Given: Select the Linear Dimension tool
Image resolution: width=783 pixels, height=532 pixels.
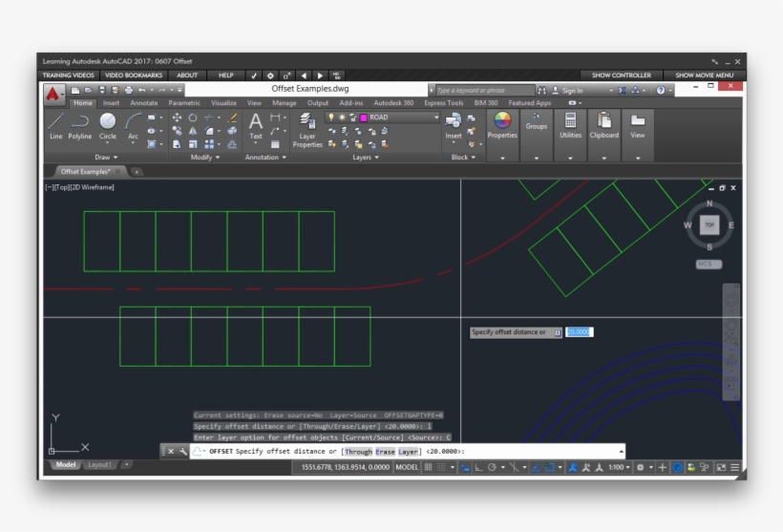Looking at the screenshot, I should tap(275, 117).
